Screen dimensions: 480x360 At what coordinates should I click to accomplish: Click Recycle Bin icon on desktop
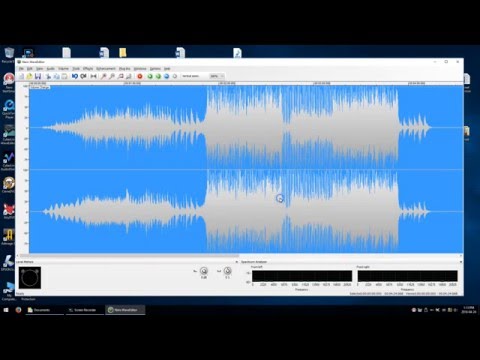pyautogui.click(x=9, y=54)
